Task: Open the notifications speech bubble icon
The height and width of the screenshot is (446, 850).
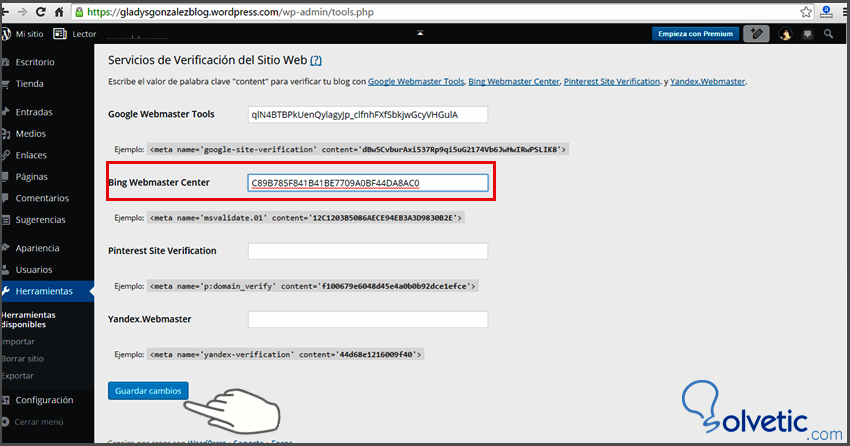Action: 808,34
